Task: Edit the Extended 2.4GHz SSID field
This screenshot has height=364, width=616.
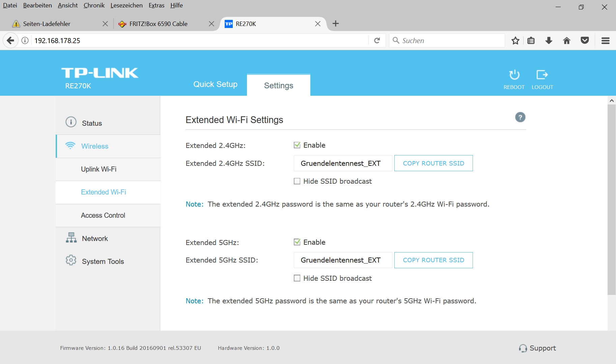Action: [343, 163]
